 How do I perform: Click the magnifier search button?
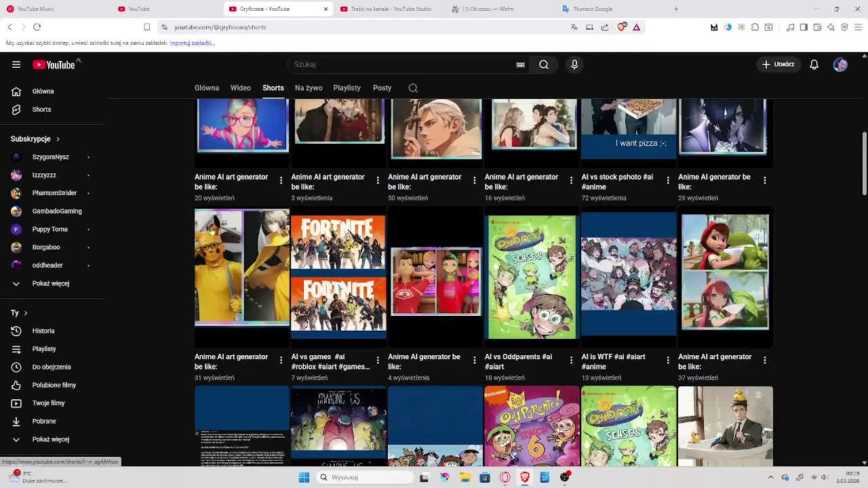pos(544,64)
